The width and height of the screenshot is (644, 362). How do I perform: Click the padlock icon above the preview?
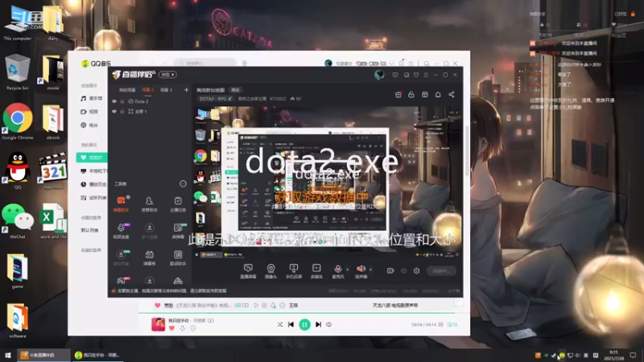click(x=411, y=95)
